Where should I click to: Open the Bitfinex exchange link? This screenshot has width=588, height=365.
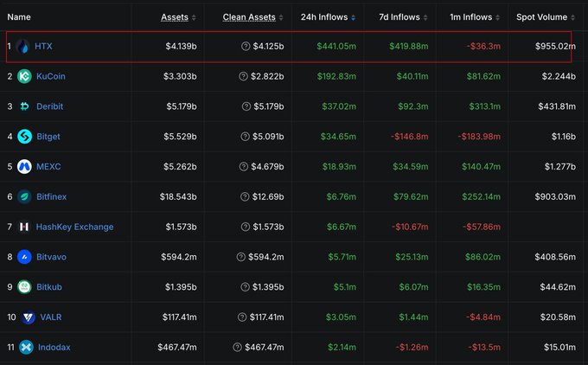(x=51, y=196)
